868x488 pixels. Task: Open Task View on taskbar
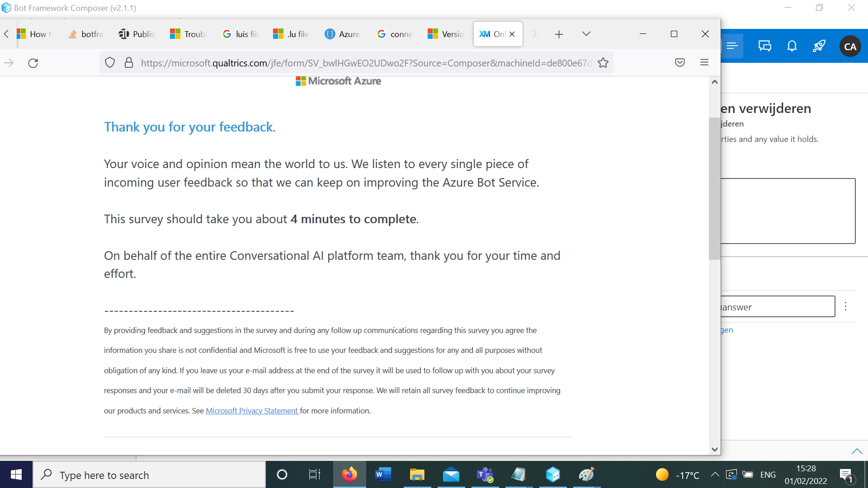point(315,475)
